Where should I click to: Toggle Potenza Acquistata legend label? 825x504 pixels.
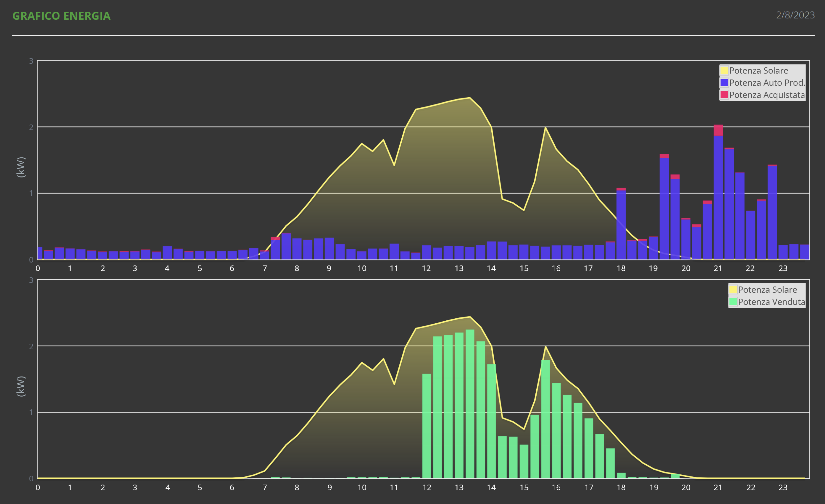coord(767,95)
